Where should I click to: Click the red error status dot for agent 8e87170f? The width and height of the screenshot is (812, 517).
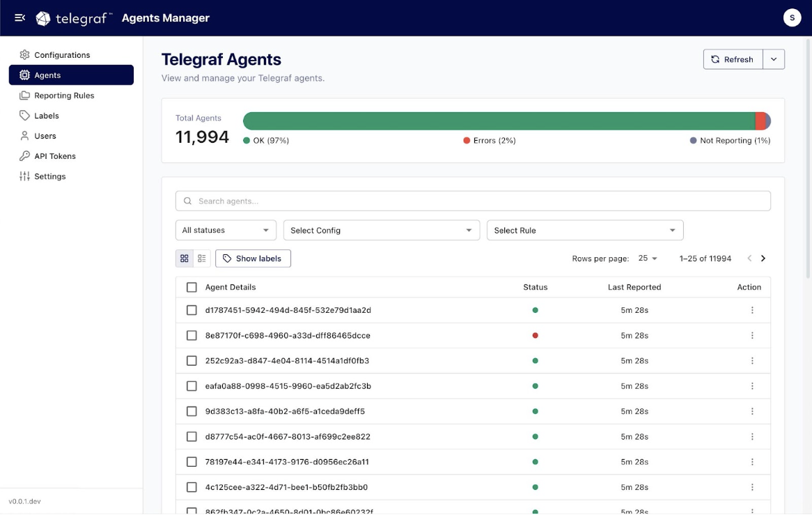coord(536,336)
